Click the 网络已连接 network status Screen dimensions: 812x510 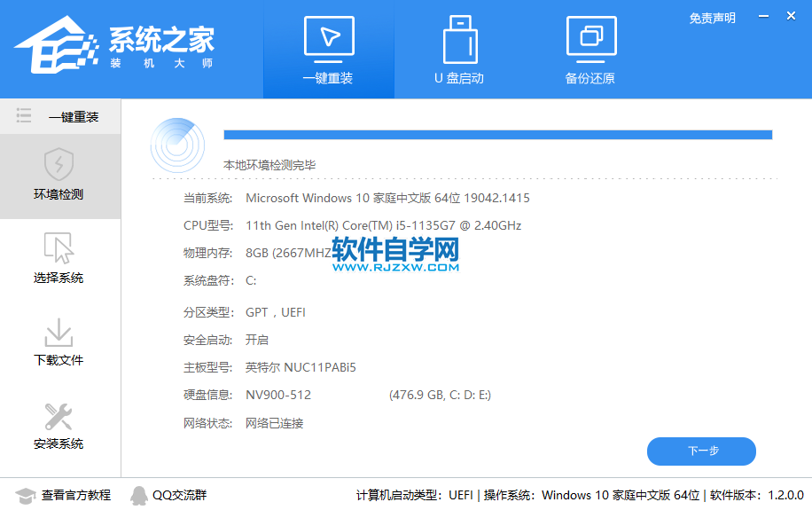[275, 423]
